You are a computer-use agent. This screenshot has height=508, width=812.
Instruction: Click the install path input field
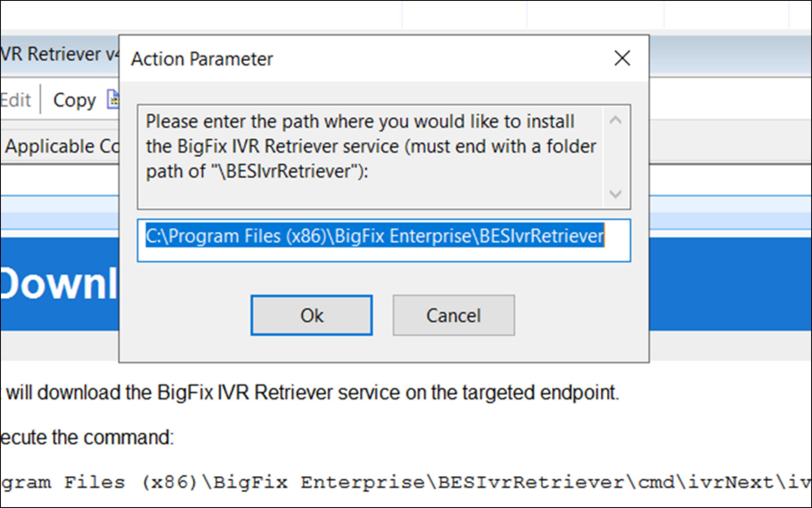383,240
